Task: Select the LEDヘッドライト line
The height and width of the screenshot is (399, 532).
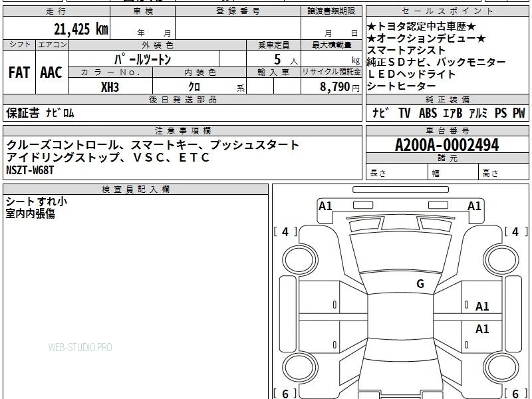Action: coord(411,74)
